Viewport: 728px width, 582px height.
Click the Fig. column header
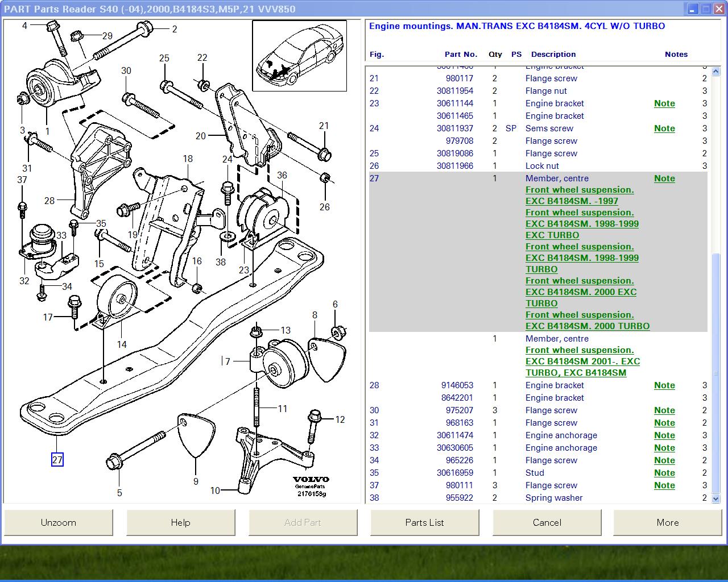(377, 55)
